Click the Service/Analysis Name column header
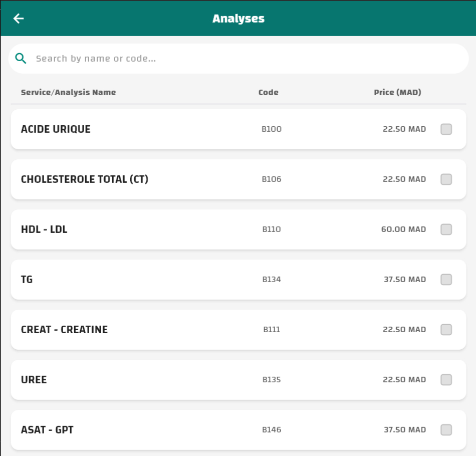The width and height of the screenshot is (476, 456). click(x=68, y=92)
